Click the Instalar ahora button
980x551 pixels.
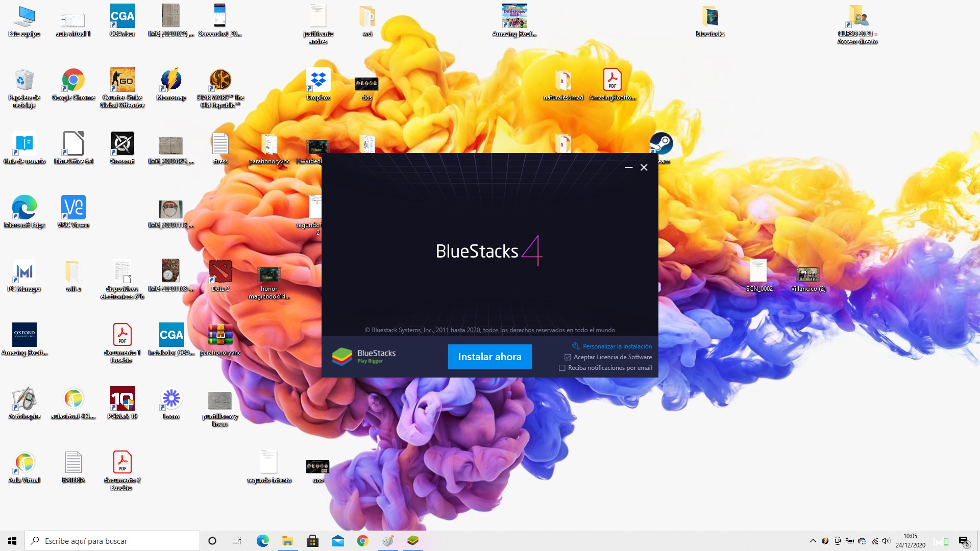[x=489, y=357]
